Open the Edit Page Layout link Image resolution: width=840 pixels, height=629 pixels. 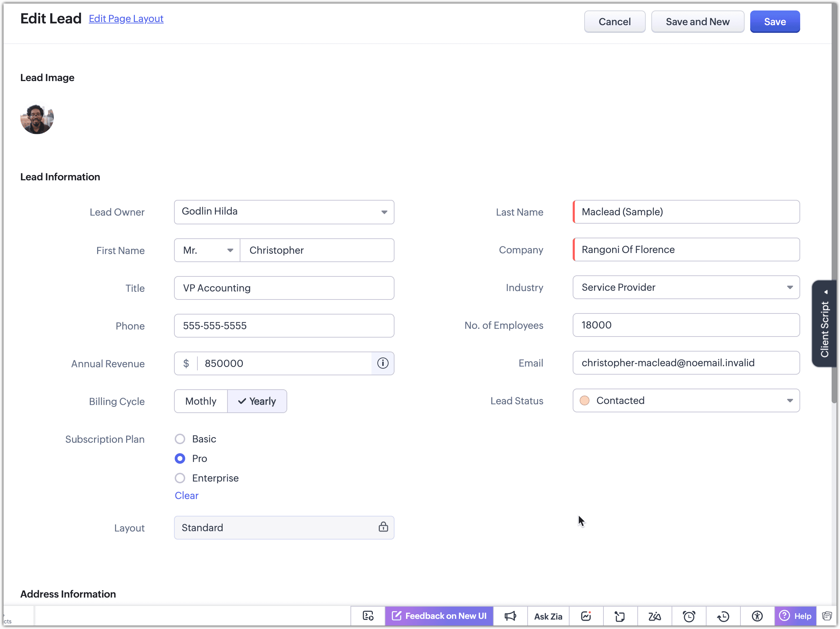pos(126,19)
